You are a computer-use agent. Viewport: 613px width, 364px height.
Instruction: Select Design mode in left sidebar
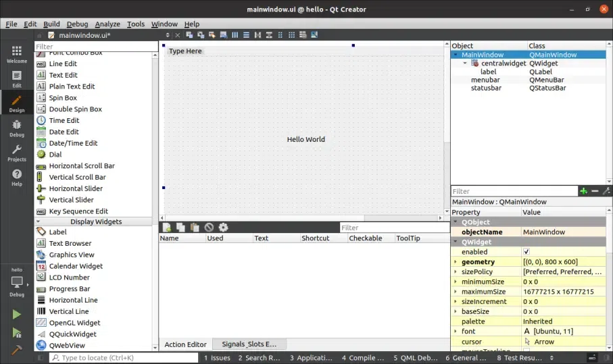coord(16,103)
